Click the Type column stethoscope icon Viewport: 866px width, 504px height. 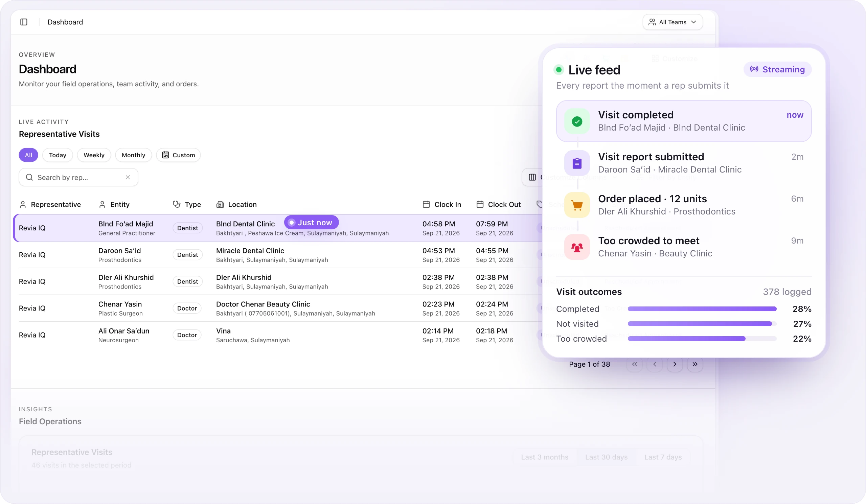pos(177,204)
